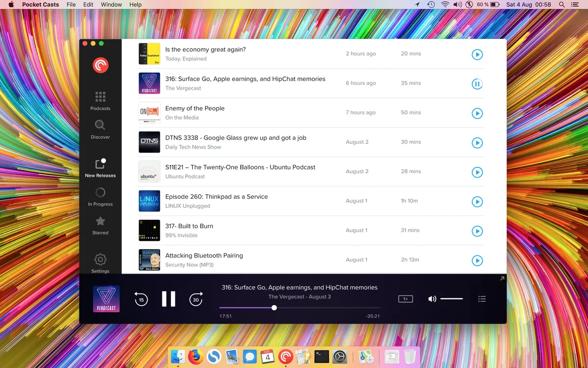Click 'The Vergecast - August 3' in player

coord(299,297)
